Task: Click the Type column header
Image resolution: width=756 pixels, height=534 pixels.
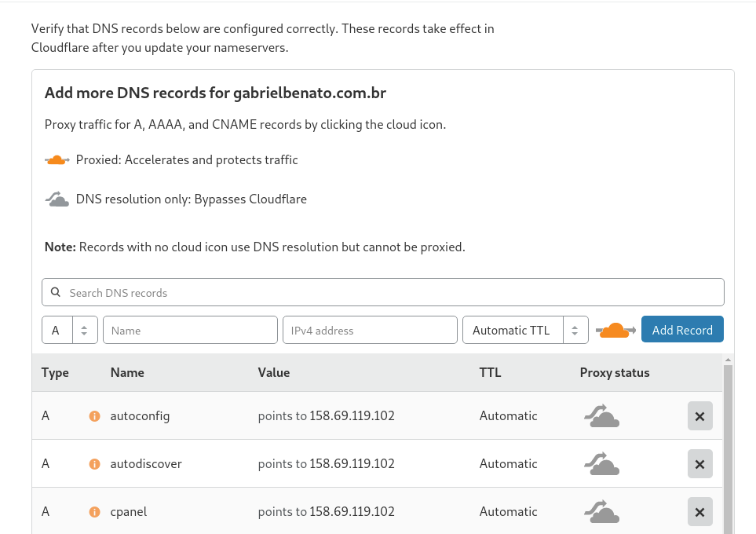Action: (55, 373)
